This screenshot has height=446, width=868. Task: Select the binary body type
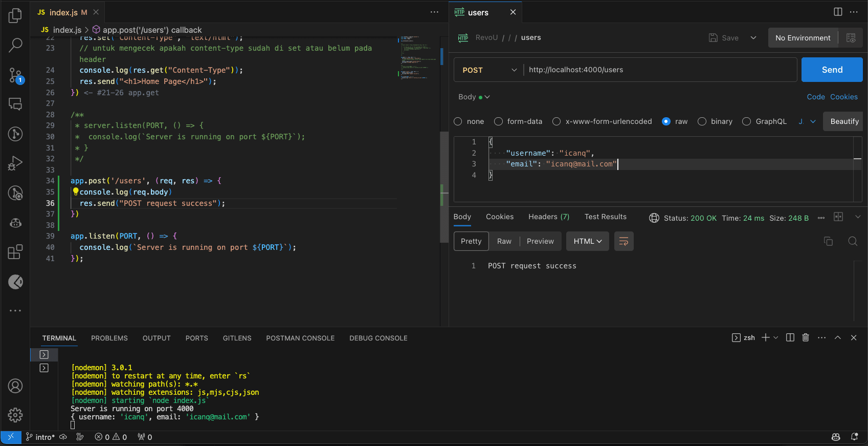click(x=702, y=121)
